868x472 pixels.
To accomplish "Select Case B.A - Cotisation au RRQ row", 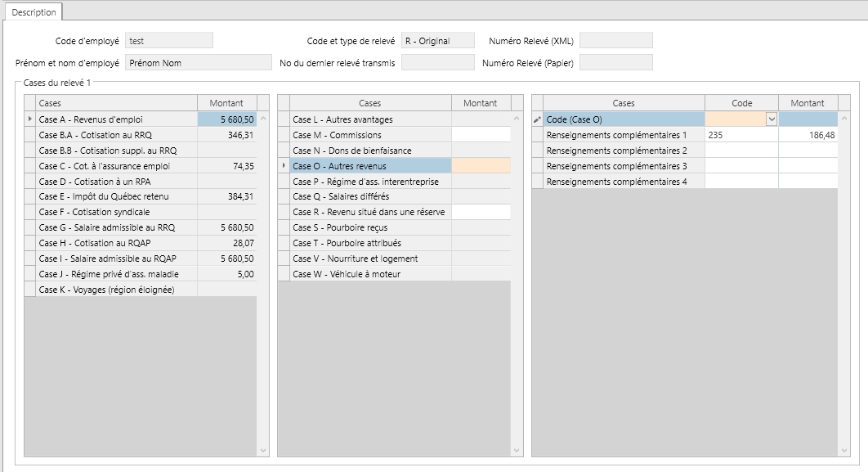I will pyautogui.click(x=141, y=135).
